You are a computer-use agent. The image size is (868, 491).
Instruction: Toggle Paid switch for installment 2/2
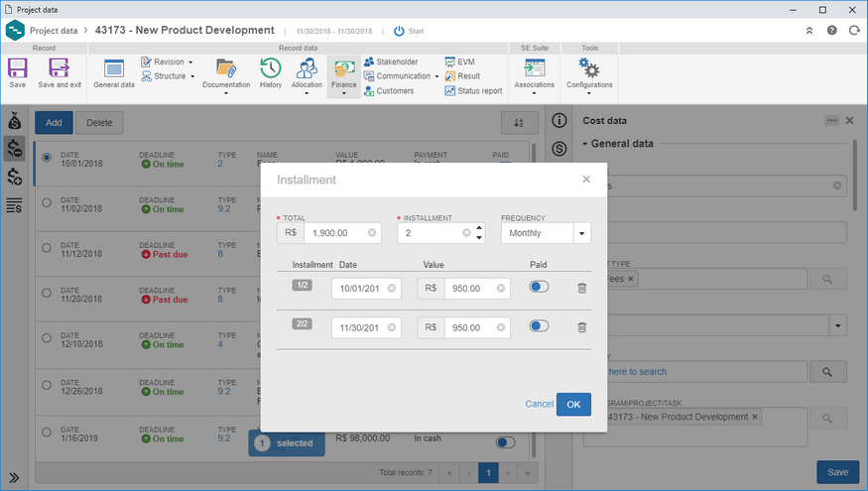click(x=539, y=326)
